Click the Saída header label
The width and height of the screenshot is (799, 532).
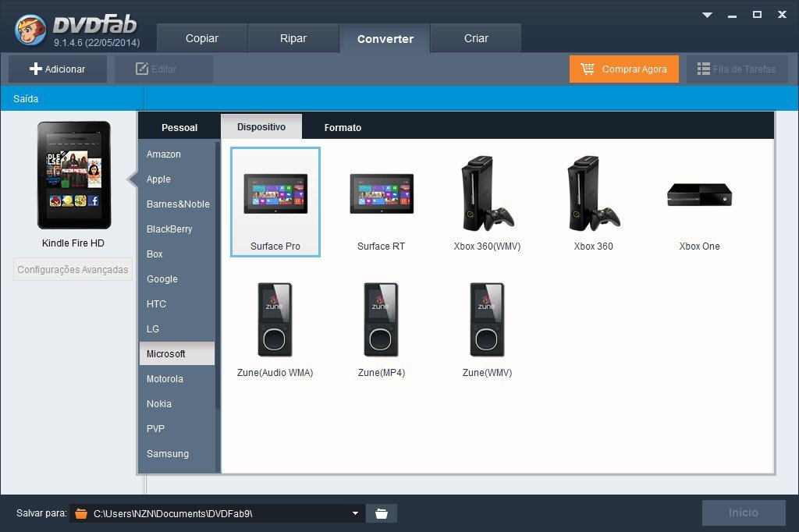[26, 98]
